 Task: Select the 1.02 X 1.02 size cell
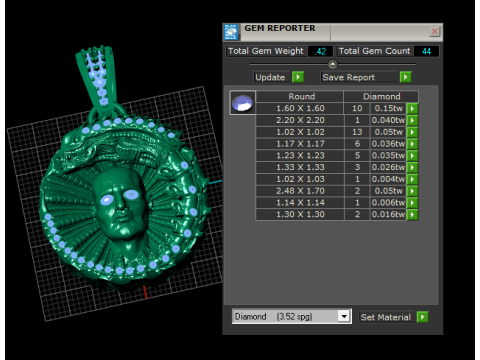300,132
